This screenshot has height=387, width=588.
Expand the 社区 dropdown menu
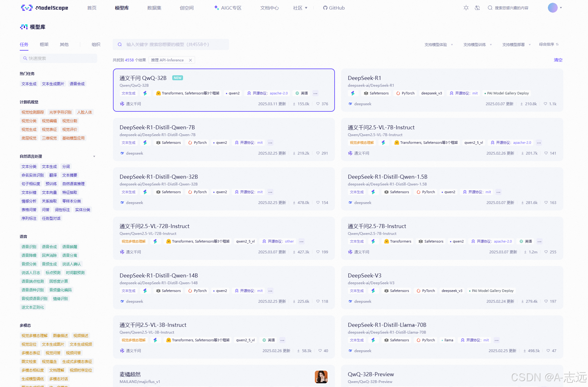click(300, 8)
